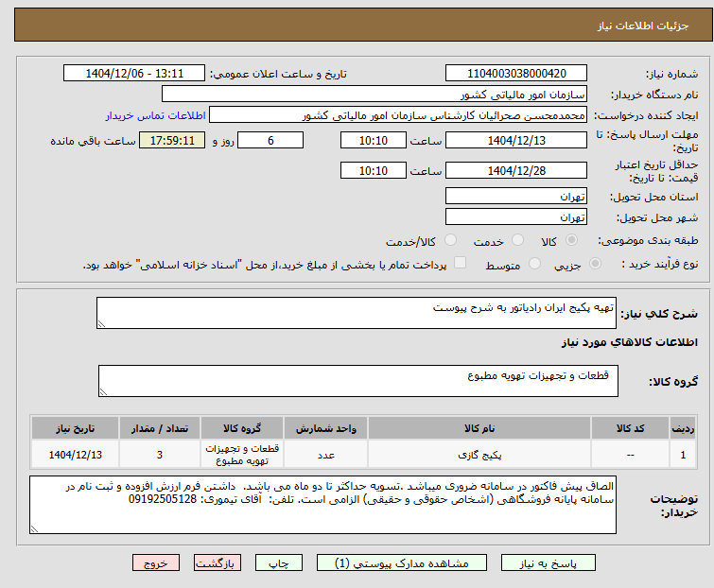This screenshot has height=588, width=714.
Task: Click the نام کالا column header
Action: pos(479,428)
